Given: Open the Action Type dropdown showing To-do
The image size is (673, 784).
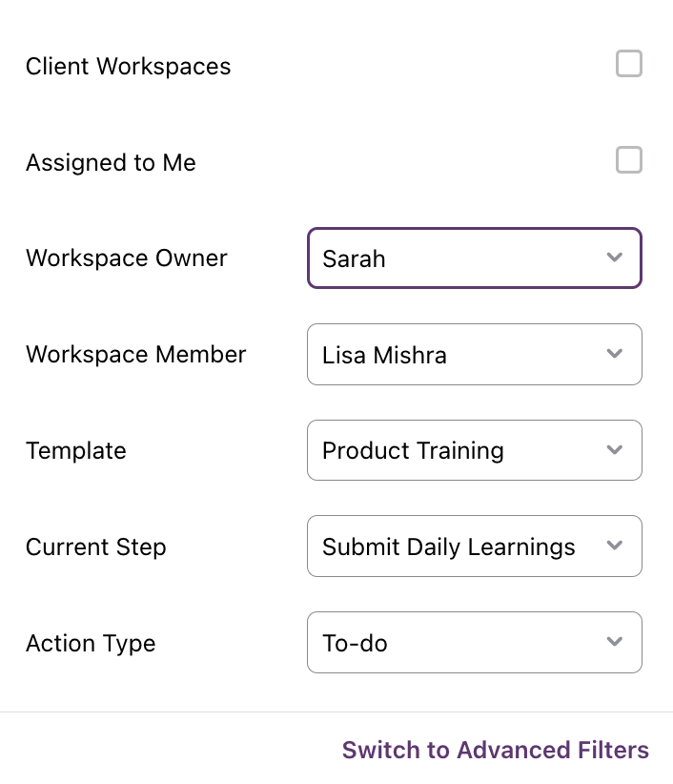Looking at the screenshot, I should 474,643.
